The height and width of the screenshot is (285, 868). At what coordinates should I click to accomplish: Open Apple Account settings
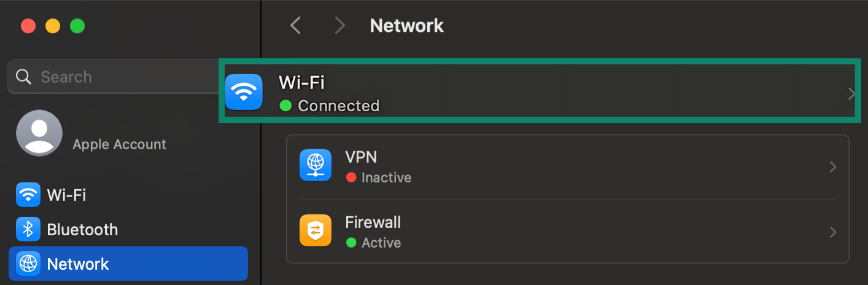pos(119,144)
